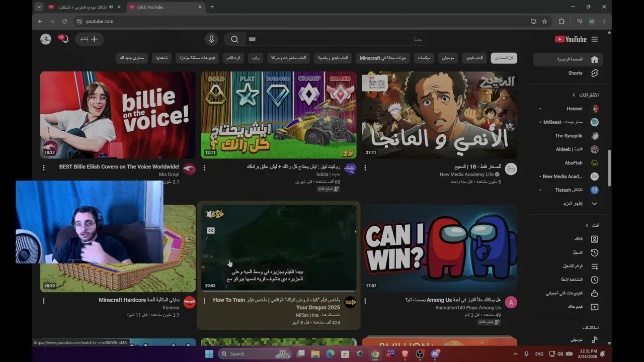Select the Minecraft mods filter chip

[x=382, y=58]
